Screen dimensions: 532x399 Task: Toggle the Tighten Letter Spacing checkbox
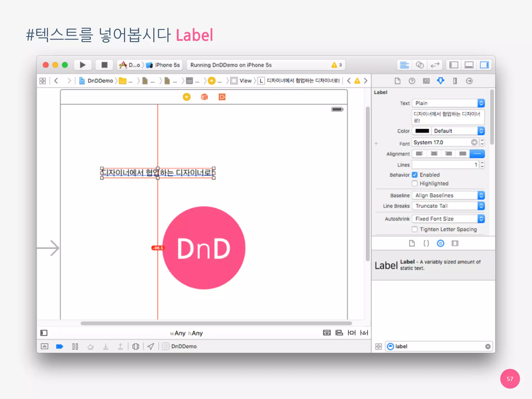pos(415,229)
